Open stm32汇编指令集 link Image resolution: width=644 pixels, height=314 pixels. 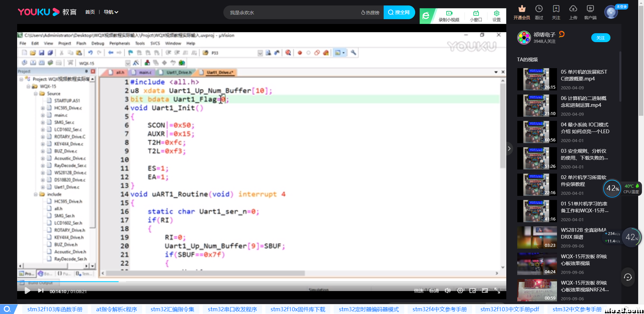click(172, 309)
